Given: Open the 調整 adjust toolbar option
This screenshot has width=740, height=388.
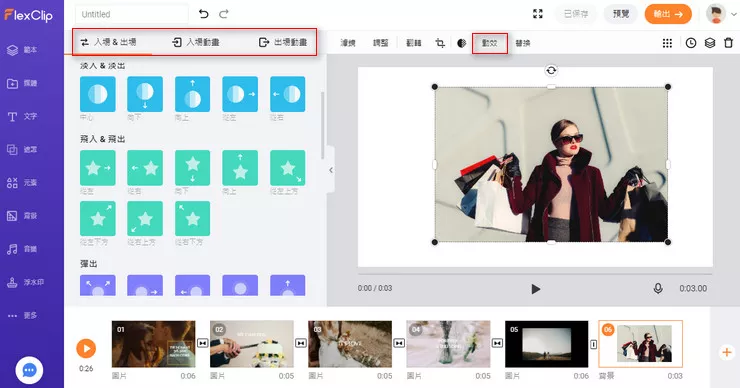Looking at the screenshot, I should pyautogui.click(x=381, y=43).
